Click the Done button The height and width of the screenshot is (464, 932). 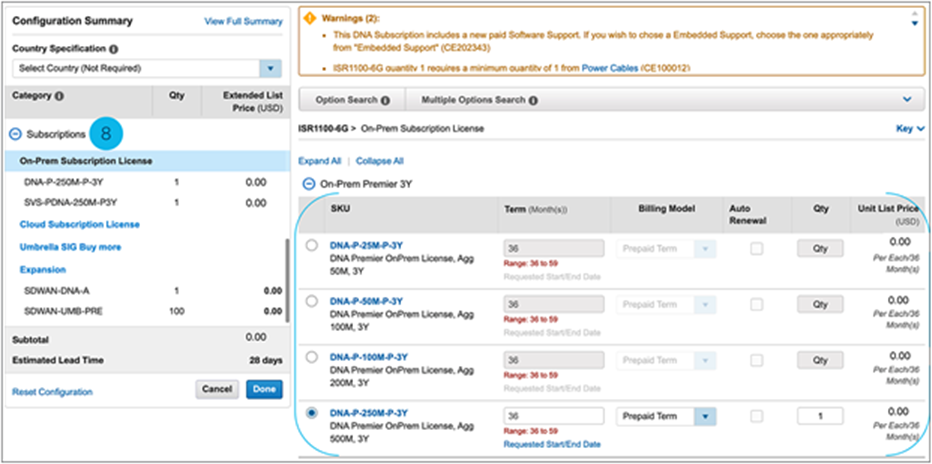265,389
